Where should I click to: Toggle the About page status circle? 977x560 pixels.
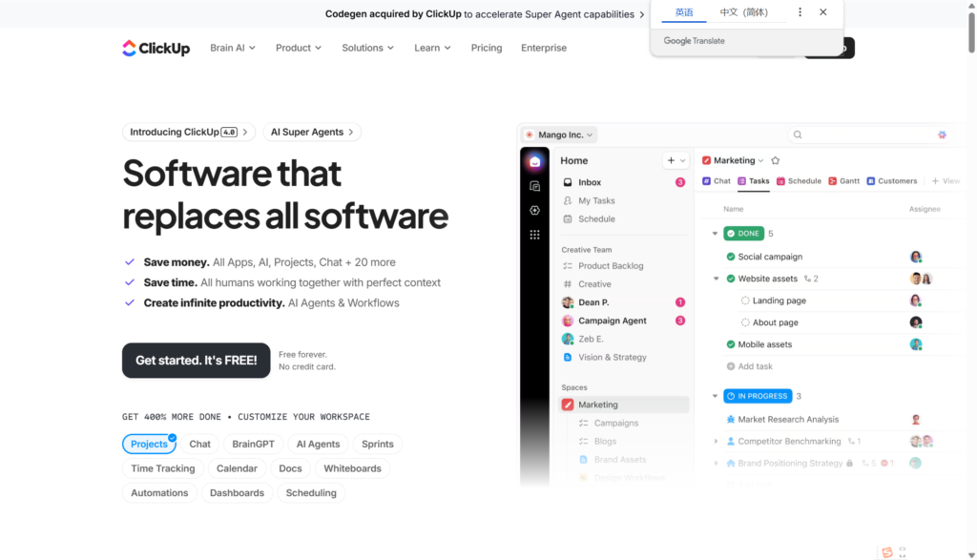(x=744, y=322)
